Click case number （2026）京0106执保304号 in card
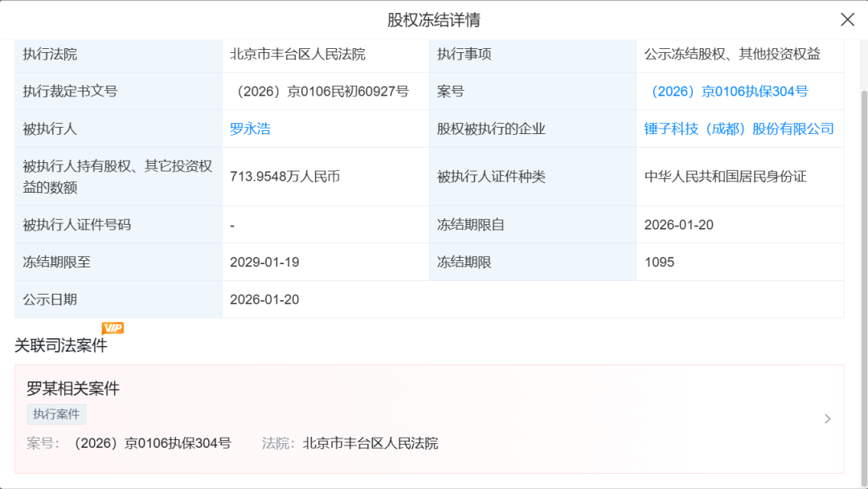The width and height of the screenshot is (868, 489). [x=151, y=443]
